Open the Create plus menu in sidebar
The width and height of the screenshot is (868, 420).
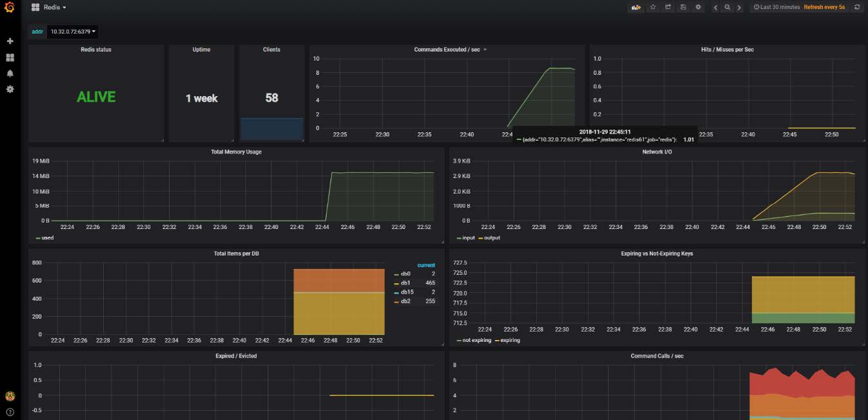click(10, 41)
